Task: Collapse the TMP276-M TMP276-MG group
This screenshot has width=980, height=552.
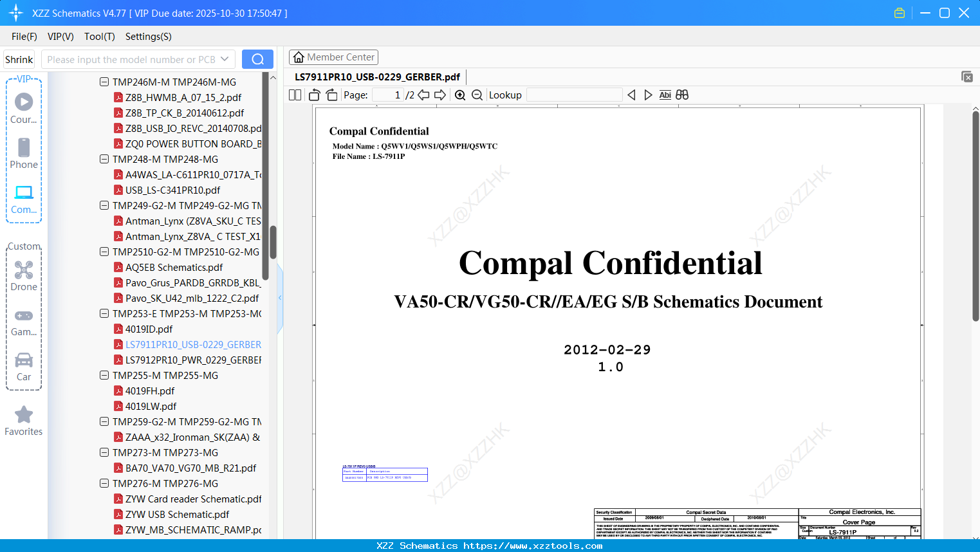Action: pos(104,483)
